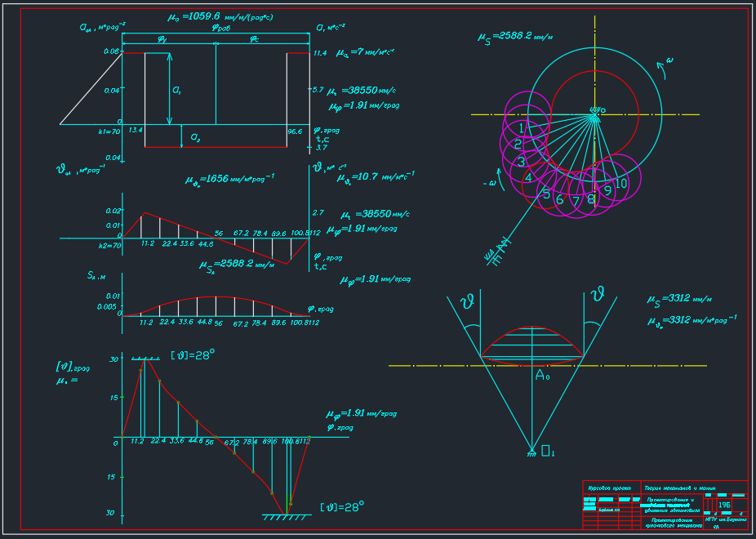The width and height of the screenshot is (756, 539).
Task: Click roller circle number 10
Action: 621,183
